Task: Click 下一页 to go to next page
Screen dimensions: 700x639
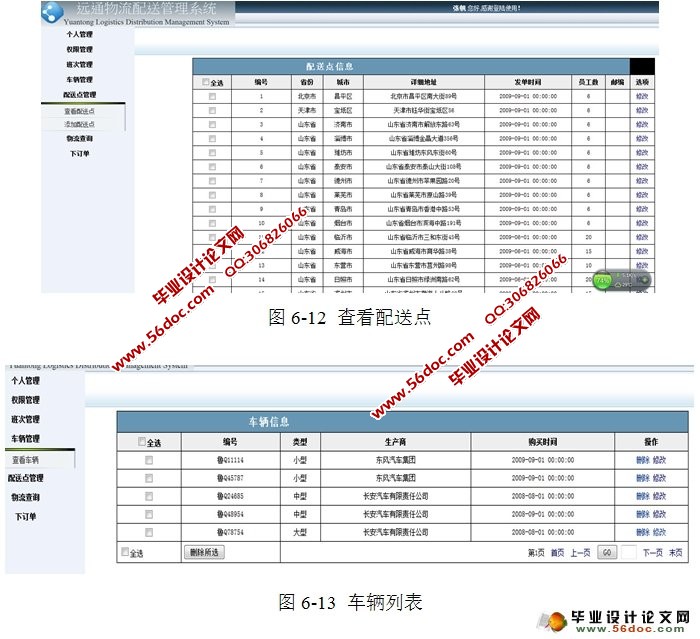Action: pyautogui.click(x=652, y=552)
